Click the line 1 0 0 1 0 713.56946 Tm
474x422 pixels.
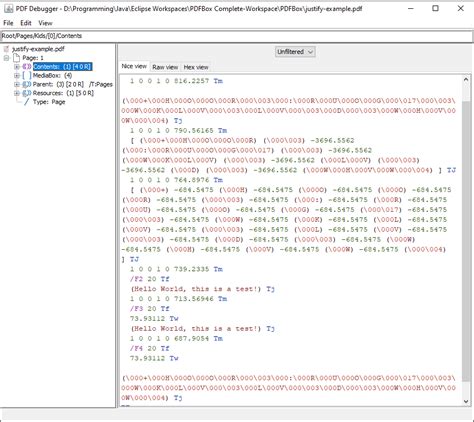click(x=179, y=299)
